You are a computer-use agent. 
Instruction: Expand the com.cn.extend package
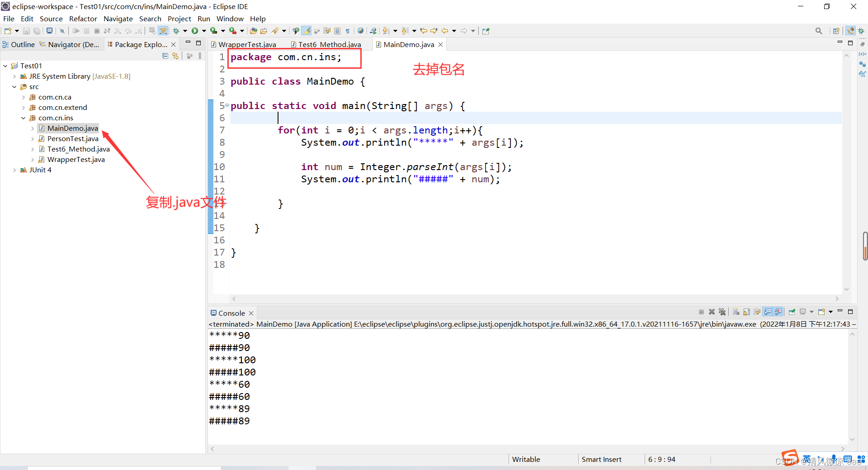click(24, 108)
